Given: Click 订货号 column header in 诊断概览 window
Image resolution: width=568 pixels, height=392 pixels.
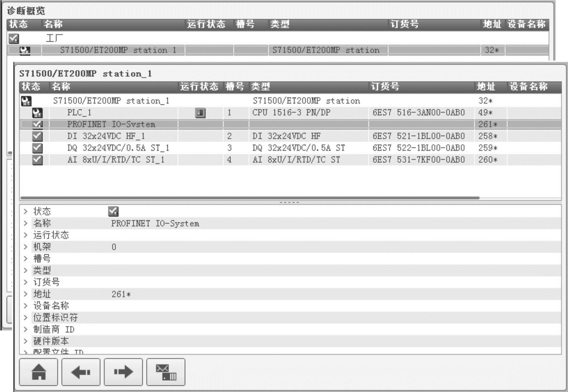Looking at the screenshot, I should click(434, 24).
